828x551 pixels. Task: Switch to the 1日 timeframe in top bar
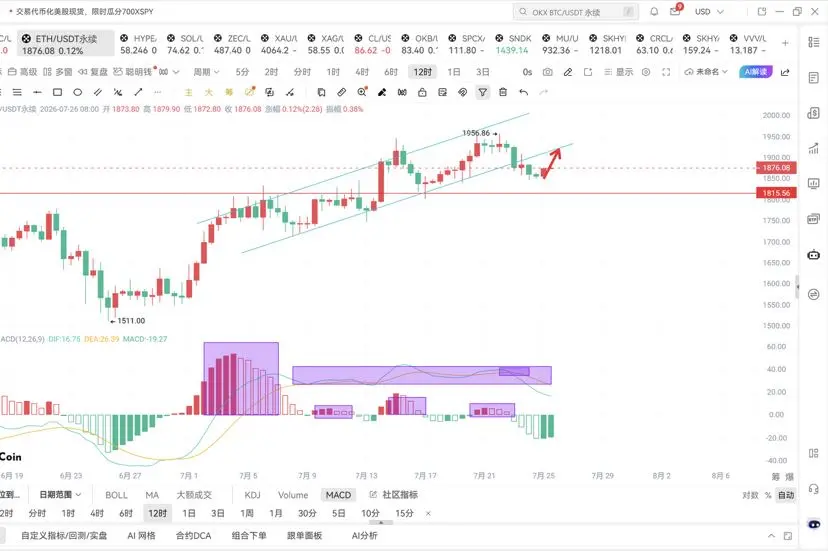click(x=454, y=72)
